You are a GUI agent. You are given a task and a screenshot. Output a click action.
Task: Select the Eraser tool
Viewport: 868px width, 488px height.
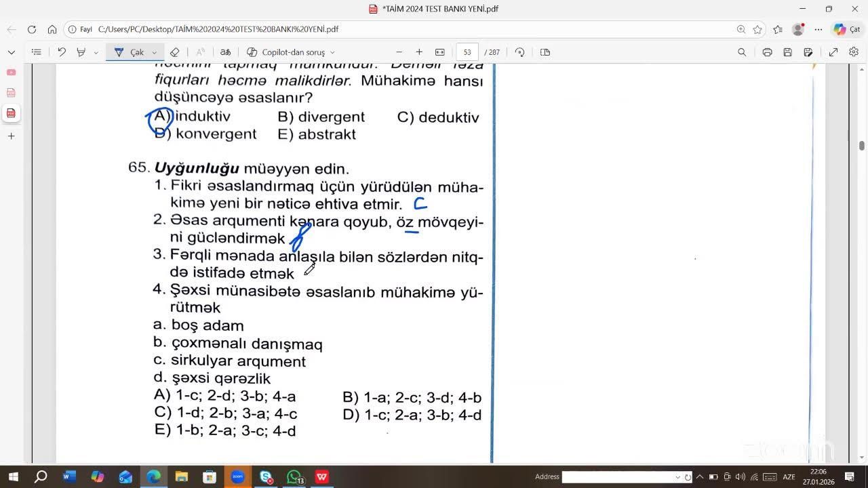click(174, 52)
